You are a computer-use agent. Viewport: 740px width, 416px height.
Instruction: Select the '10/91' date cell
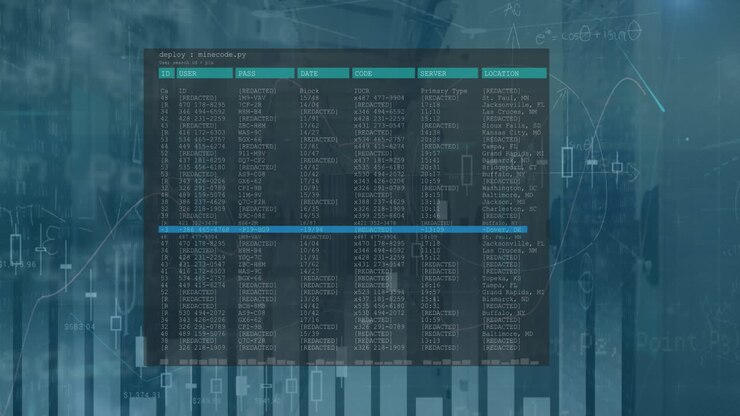(309, 188)
